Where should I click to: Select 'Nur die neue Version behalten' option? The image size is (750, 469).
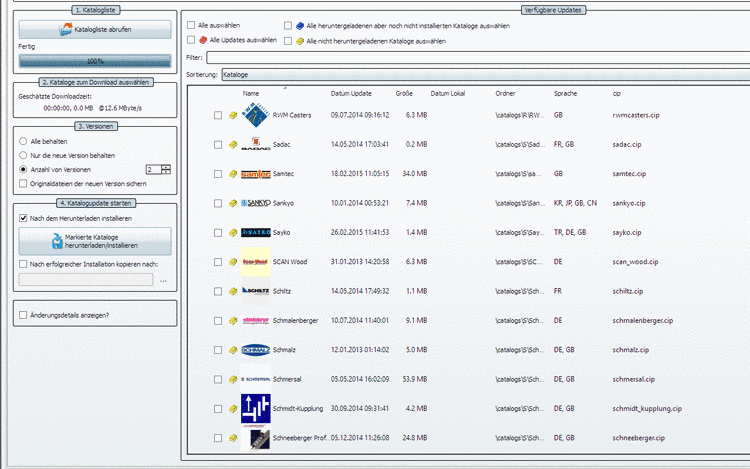(x=23, y=155)
